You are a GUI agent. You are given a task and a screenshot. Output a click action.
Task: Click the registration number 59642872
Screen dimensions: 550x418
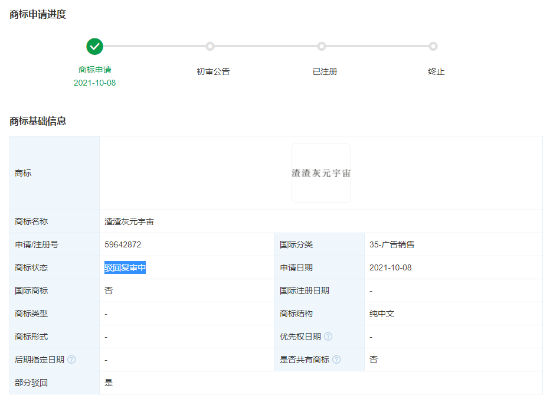(x=123, y=244)
